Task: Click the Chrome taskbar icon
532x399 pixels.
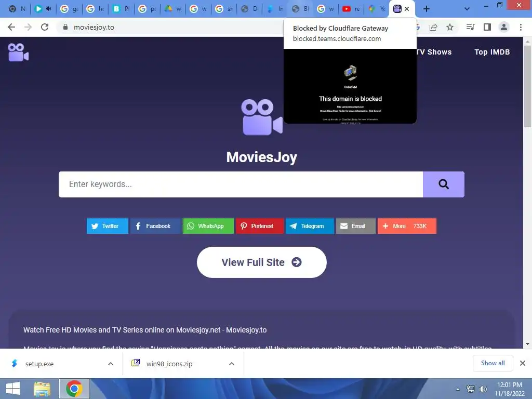Action: click(74, 389)
